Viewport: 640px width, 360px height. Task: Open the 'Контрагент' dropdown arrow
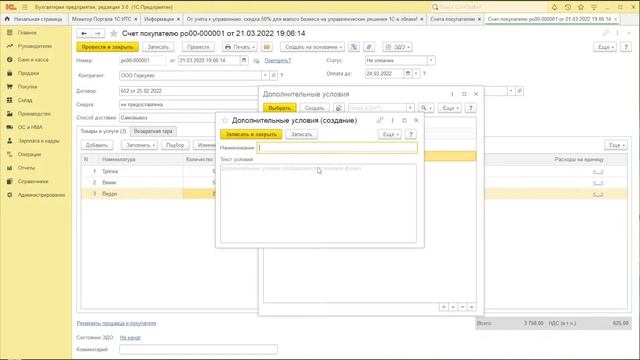[265, 76]
